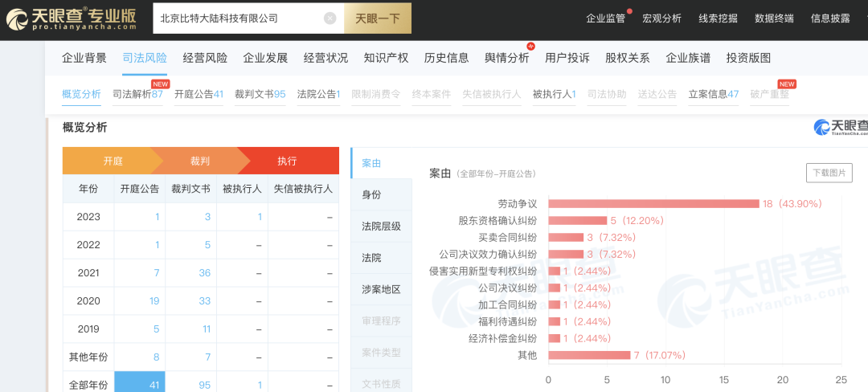Click 2022 裁判文书 count 5
Image resolution: width=868 pixels, height=392 pixels.
click(207, 245)
